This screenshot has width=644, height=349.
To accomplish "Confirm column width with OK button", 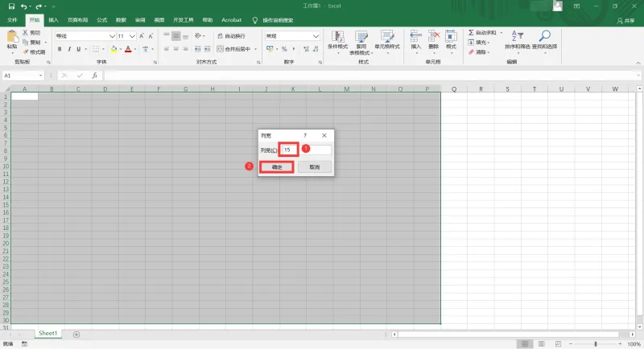I will (x=277, y=167).
